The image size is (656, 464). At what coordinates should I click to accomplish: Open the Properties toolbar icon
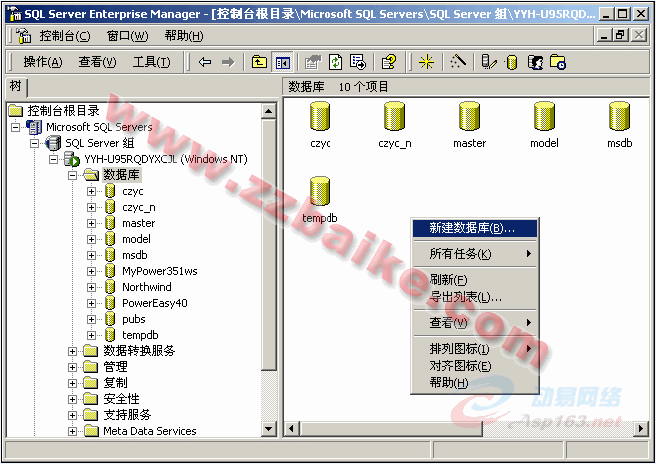tap(313, 62)
